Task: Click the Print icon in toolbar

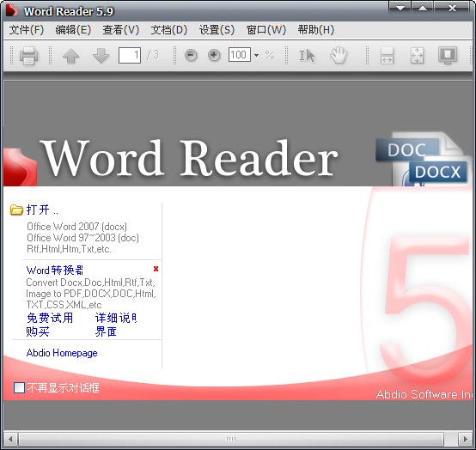Action: click(29, 55)
